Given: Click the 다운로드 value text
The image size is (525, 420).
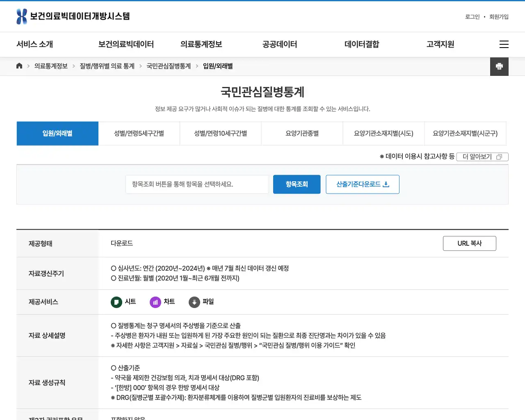Looking at the screenshot, I should [x=122, y=243].
